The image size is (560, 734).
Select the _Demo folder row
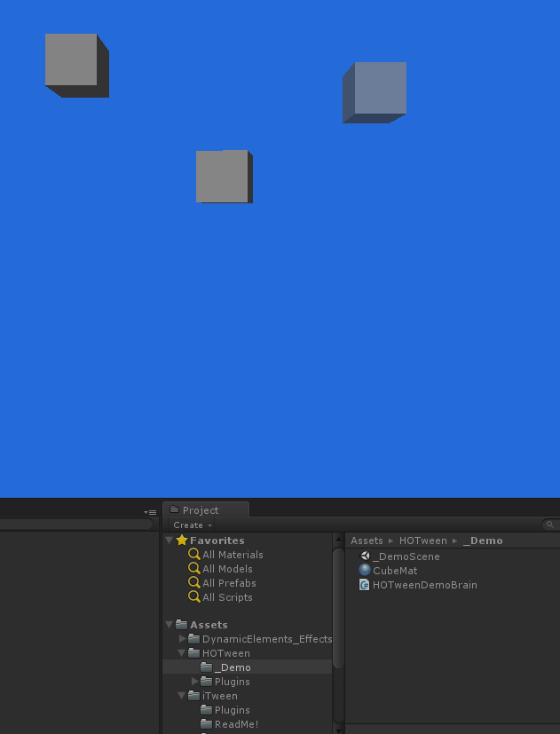click(248, 667)
